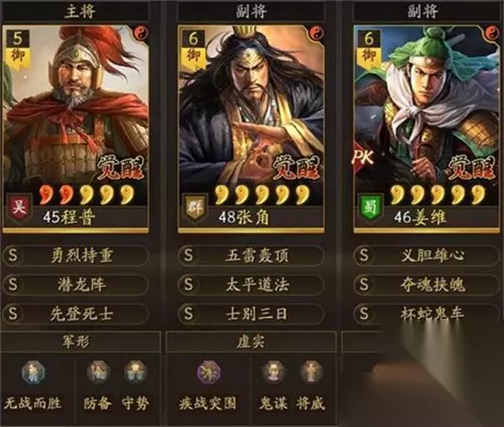504x427 pixels.
Task: Tap the 将威 trait icon
Action: click(x=311, y=373)
